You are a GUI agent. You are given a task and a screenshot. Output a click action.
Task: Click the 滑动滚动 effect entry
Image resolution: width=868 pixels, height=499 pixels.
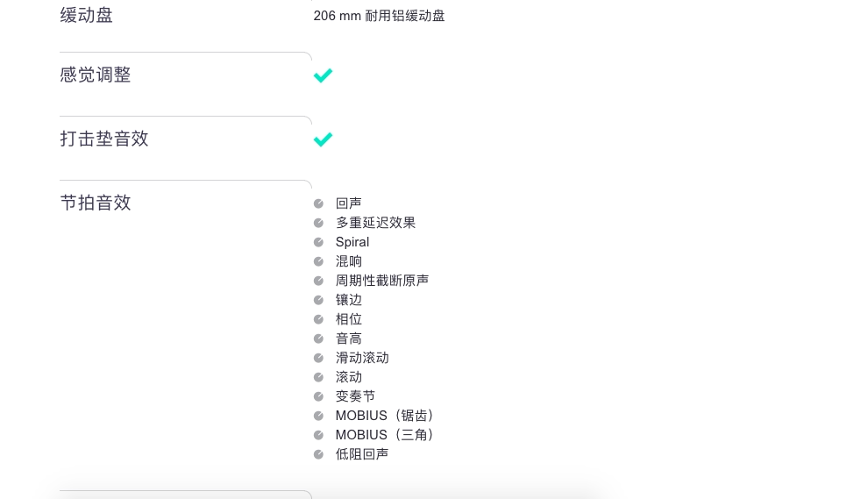[x=362, y=358]
